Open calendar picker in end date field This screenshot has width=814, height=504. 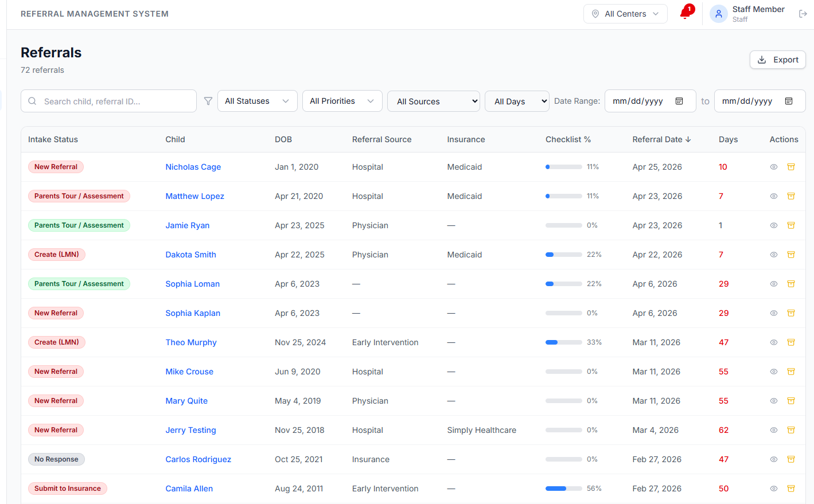click(x=789, y=101)
